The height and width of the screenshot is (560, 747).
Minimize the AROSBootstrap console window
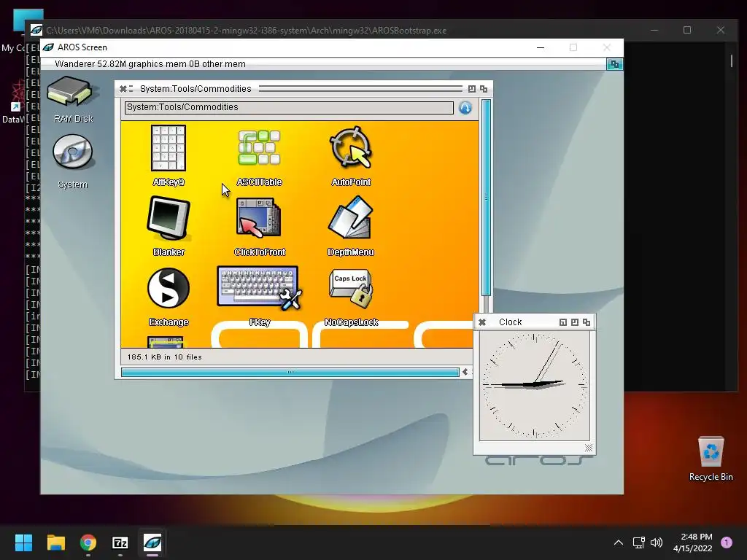(x=654, y=30)
